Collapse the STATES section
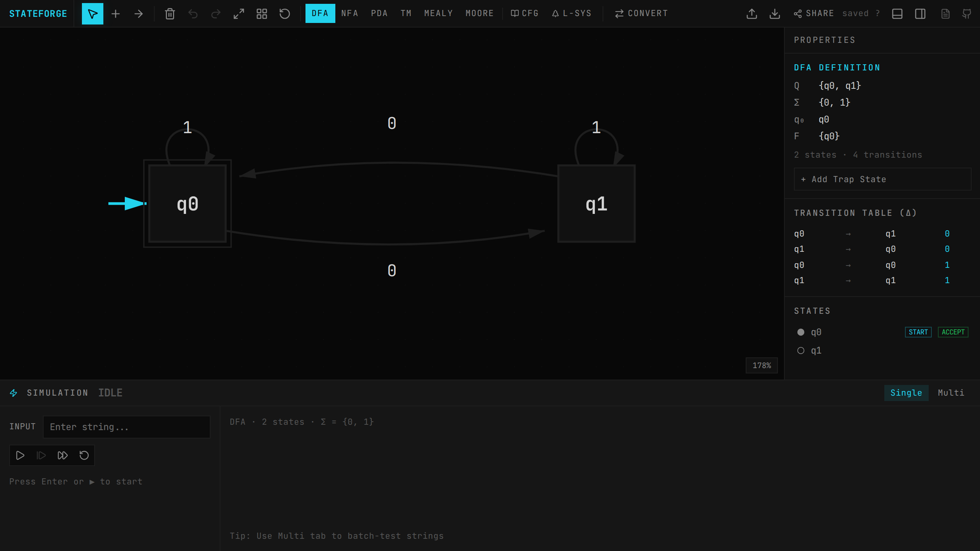This screenshot has width=980, height=551. (x=812, y=311)
